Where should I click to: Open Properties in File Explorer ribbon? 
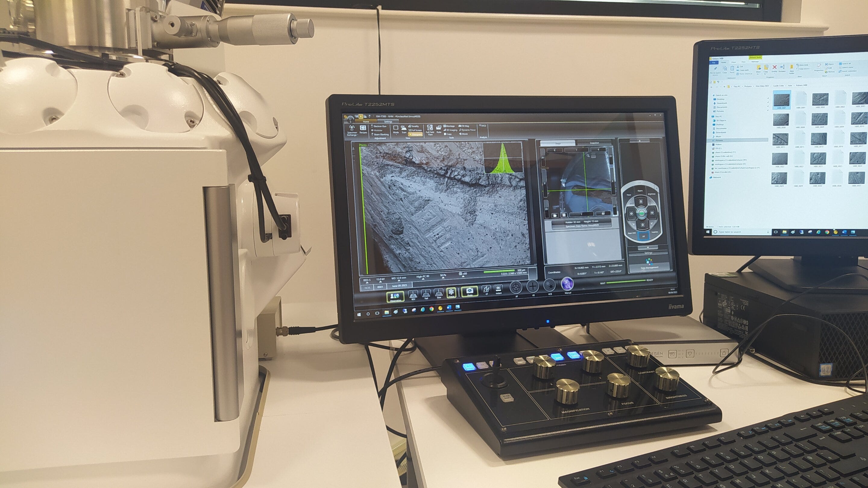819,68
